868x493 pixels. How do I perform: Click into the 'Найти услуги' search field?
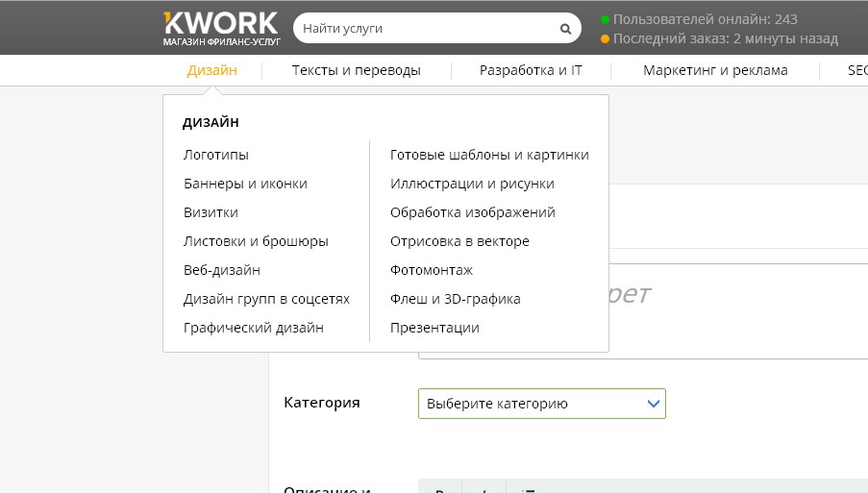click(x=423, y=29)
